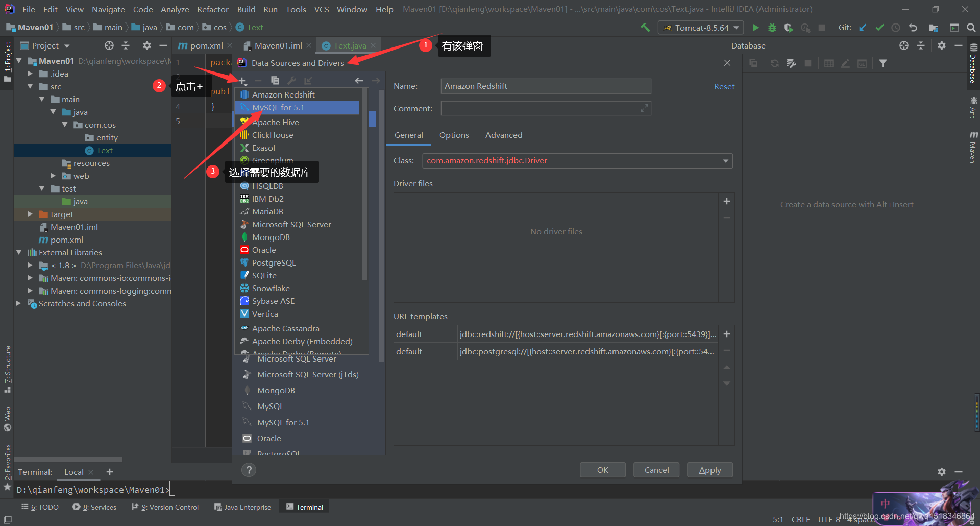Add a driver file with plus icon
Viewport: 980px width, 526px height.
tap(727, 201)
